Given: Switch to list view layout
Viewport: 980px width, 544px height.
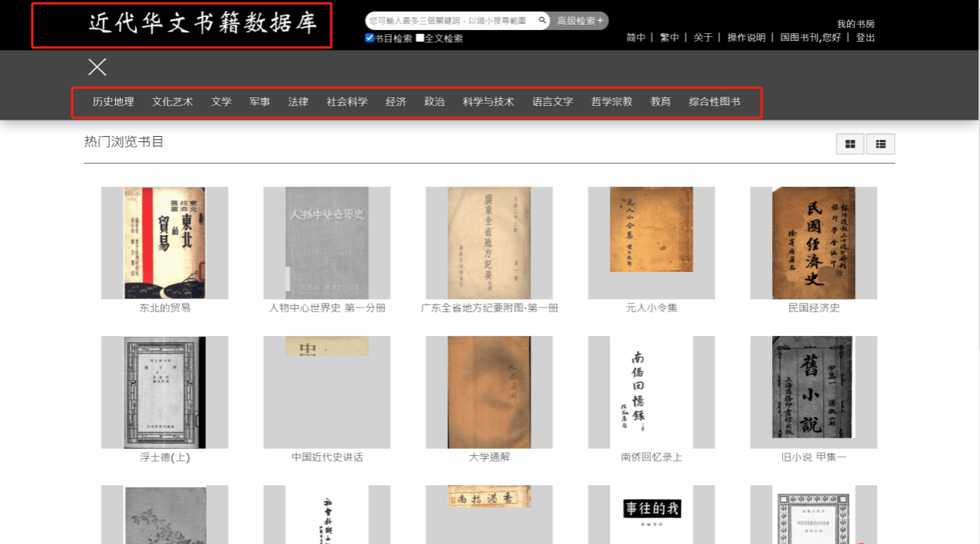Looking at the screenshot, I should [880, 144].
